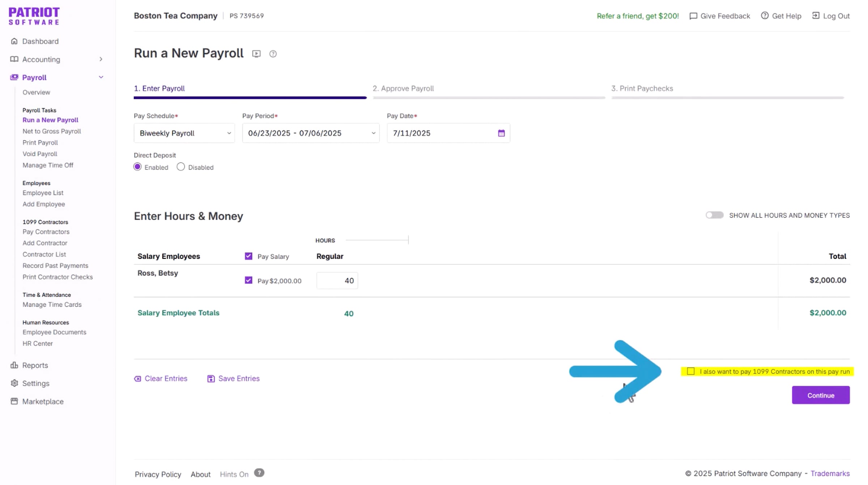The image size is (868, 485).
Task: Select Disabled for Direct Deposit
Action: (181, 167)
